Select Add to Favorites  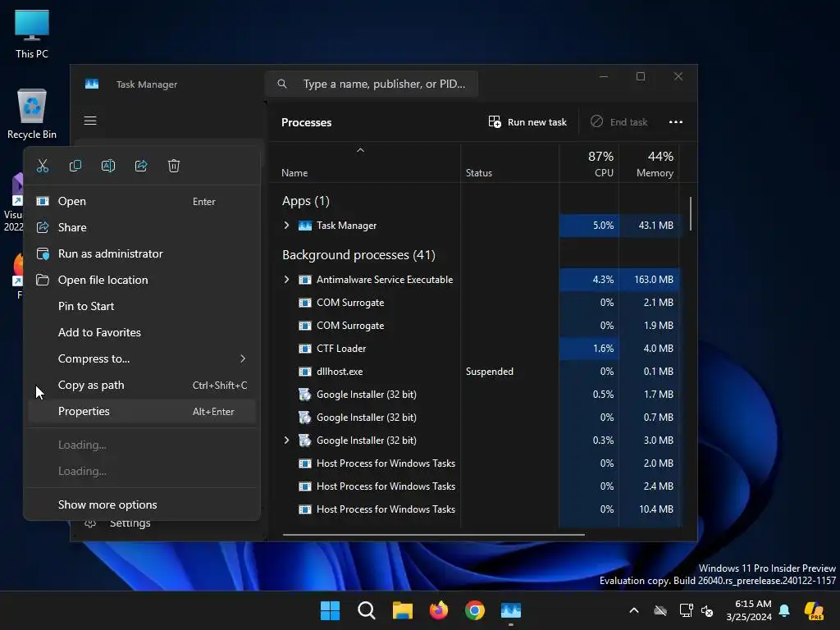pos(142,333)
